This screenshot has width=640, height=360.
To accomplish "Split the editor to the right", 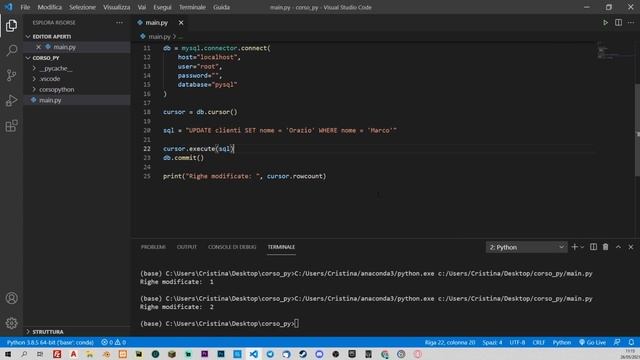I will click(x=618, y=23).
